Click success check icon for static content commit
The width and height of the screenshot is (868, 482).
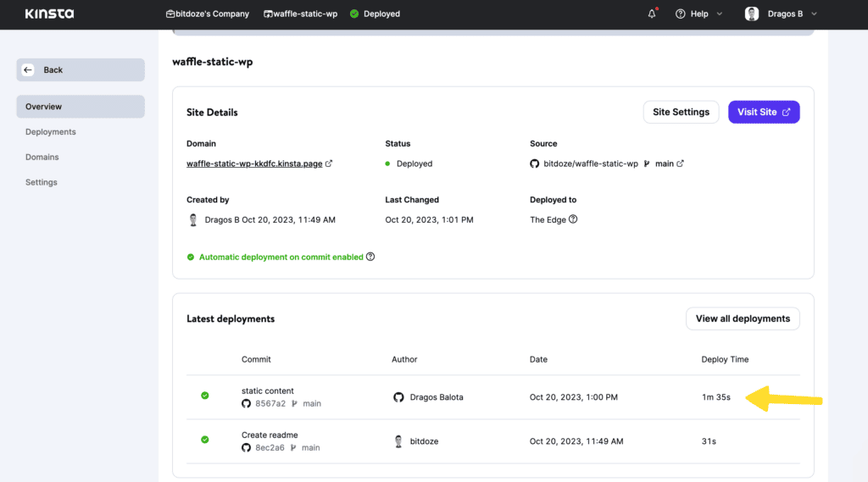(x=205, y=396)
